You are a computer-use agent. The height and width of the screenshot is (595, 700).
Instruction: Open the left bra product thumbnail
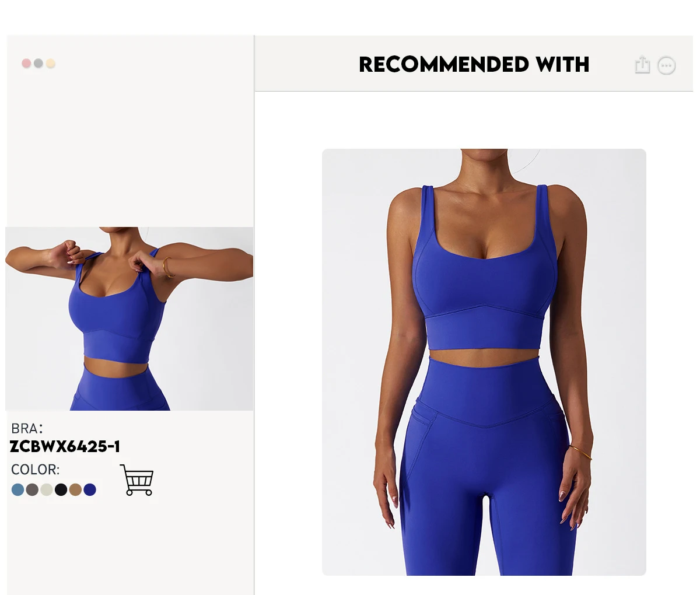pos(129,318)
